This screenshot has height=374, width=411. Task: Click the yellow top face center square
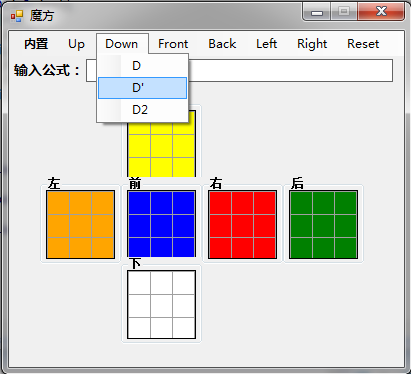161,146
